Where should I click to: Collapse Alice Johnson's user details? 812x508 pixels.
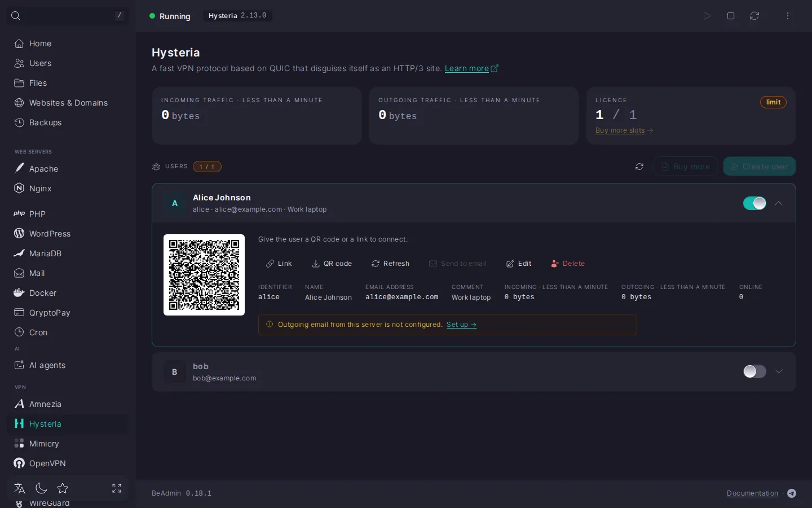coord(779,203)
